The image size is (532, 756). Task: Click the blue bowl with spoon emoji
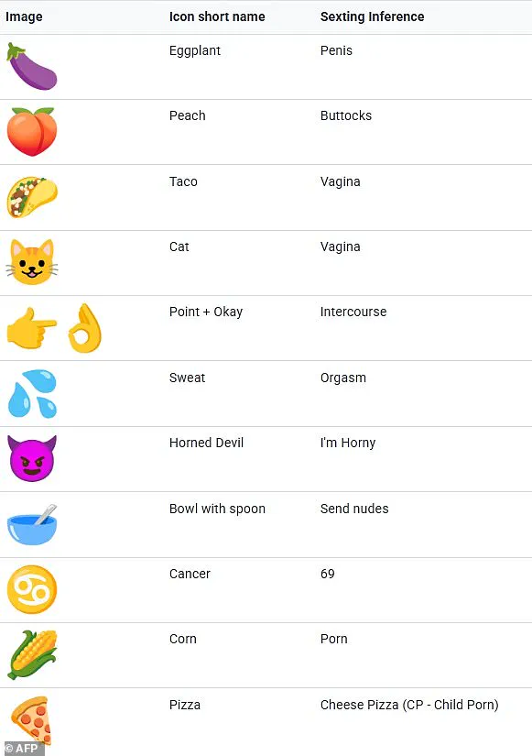[32, 524]
